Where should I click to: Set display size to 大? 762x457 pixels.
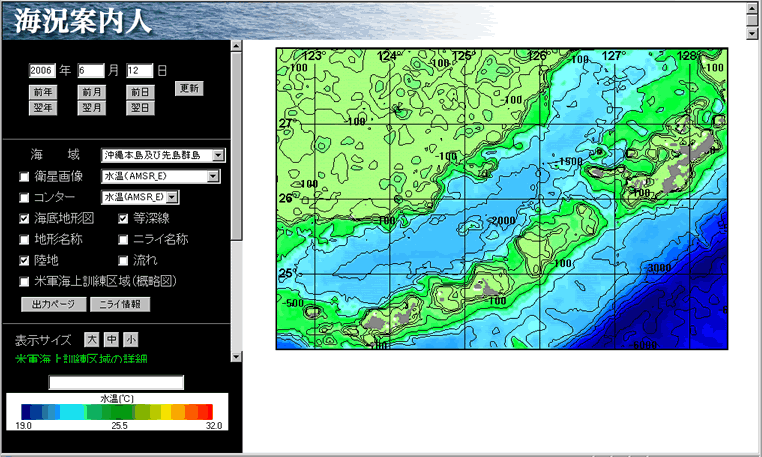point(91,339)
